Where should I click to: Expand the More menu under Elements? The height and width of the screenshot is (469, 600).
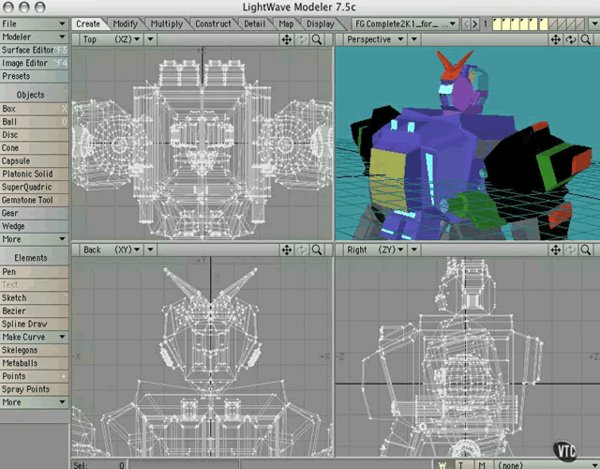(x=34, y=402)
